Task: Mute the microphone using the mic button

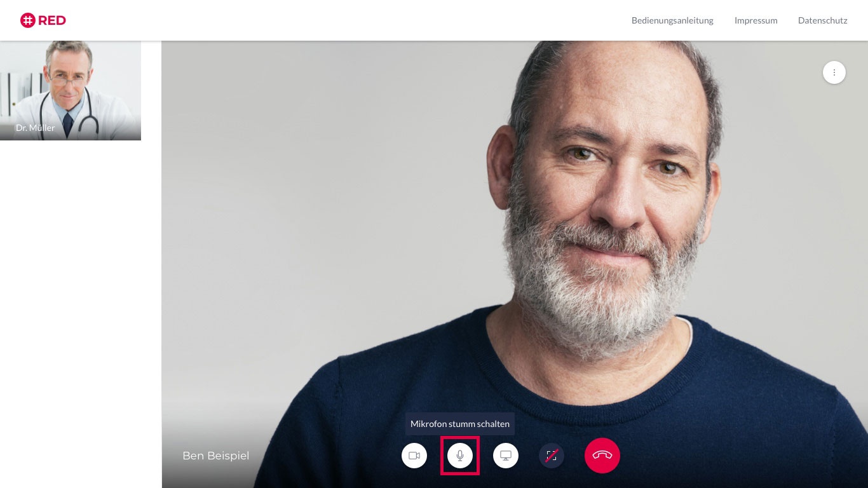Action: pos(460,456)
